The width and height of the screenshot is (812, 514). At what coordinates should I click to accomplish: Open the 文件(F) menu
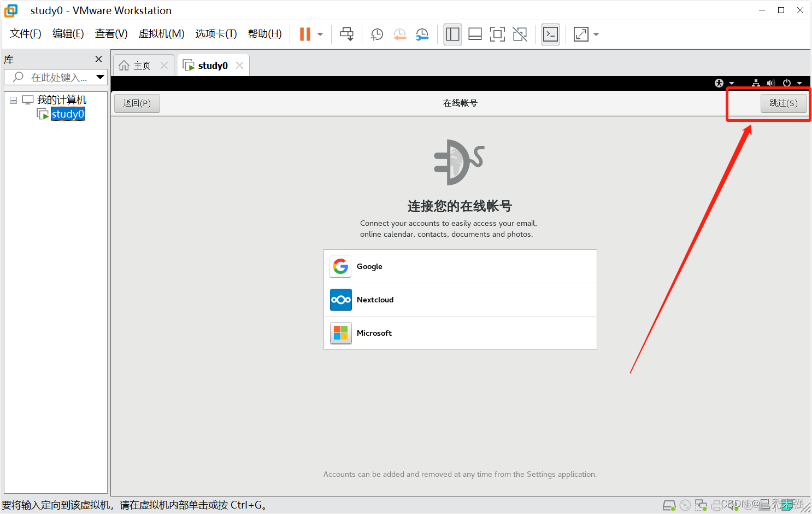pos(26,34)
